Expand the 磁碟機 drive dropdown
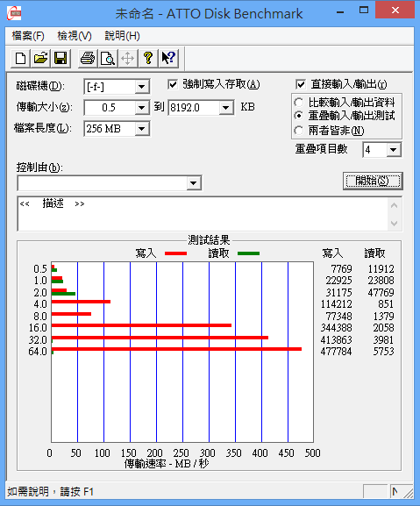This screenshot has height=506, width=420. click(x=141, y=87)
